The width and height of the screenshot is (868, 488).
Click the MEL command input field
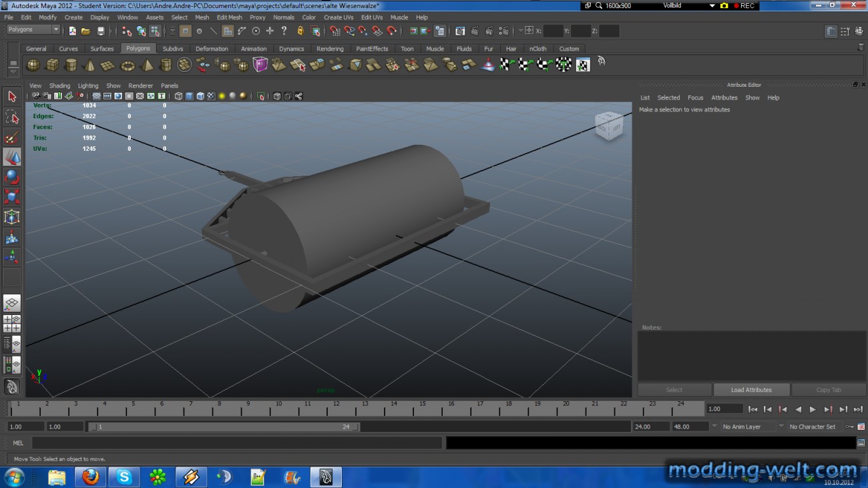[x=237, y=443]
